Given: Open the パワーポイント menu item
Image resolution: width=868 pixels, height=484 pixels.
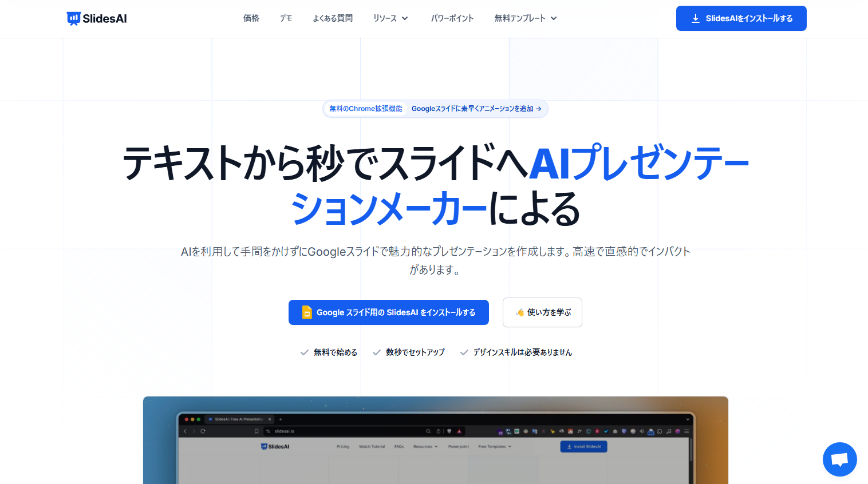Looking at the screenshot, I should [x=452, y=18].
